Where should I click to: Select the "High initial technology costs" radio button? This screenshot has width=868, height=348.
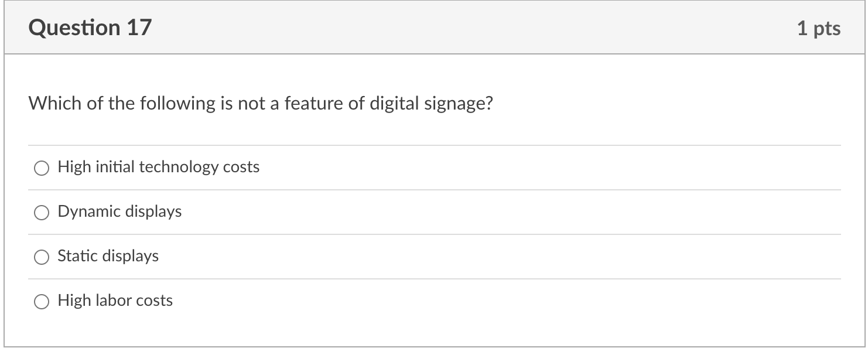tap(41, 168)
